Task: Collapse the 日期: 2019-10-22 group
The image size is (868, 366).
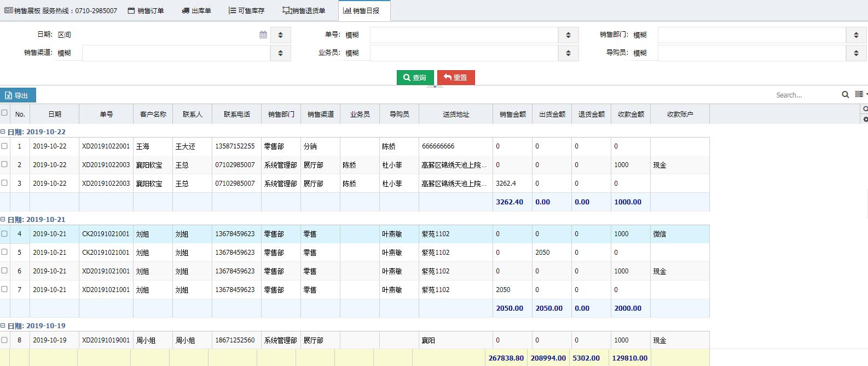Action: pyautogui.click(x=3, y=131)
